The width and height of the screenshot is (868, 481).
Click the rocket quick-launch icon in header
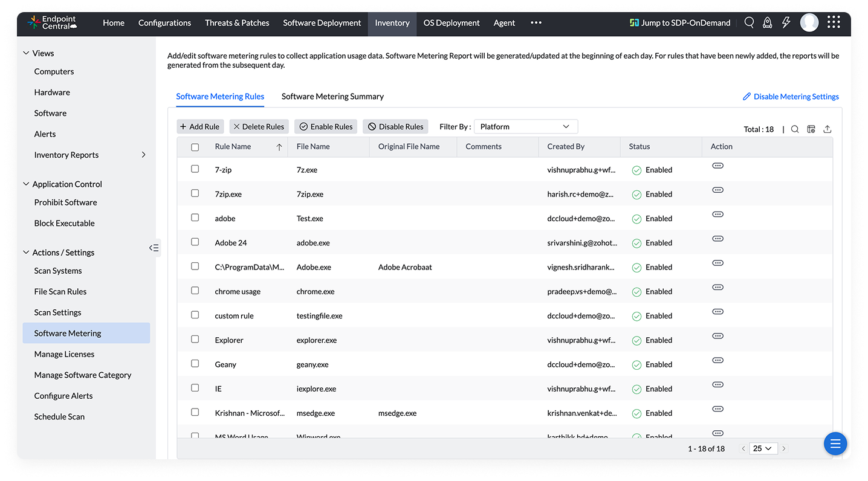point(768,23)
